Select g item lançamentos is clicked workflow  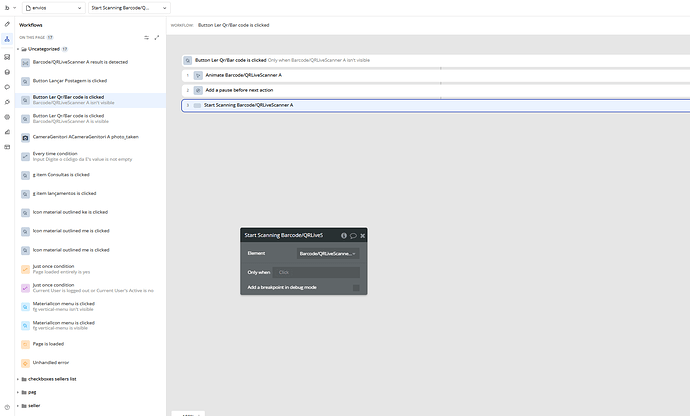(x=91, y=194)
